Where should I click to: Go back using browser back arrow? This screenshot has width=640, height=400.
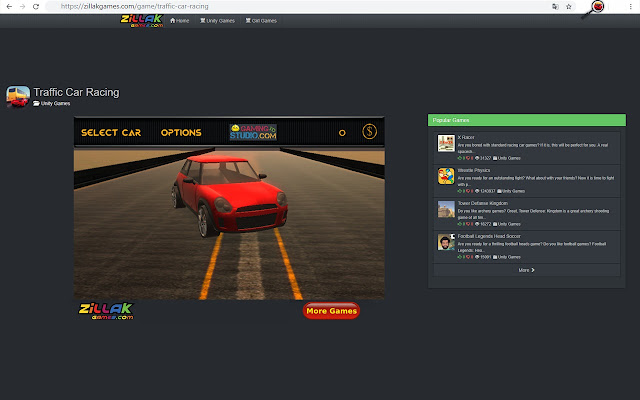9,7
